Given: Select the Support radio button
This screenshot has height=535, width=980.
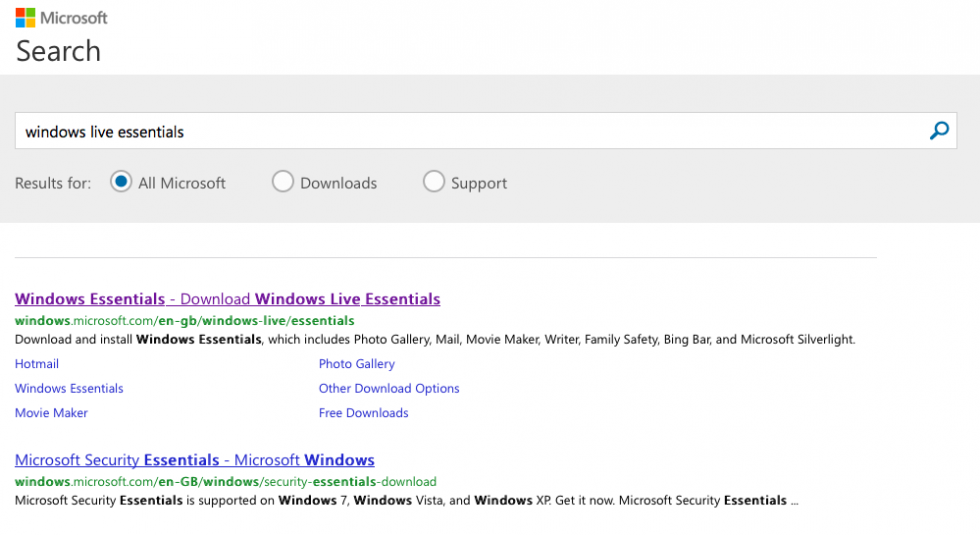Looking at the screenshot, I should tap(434, 182).
